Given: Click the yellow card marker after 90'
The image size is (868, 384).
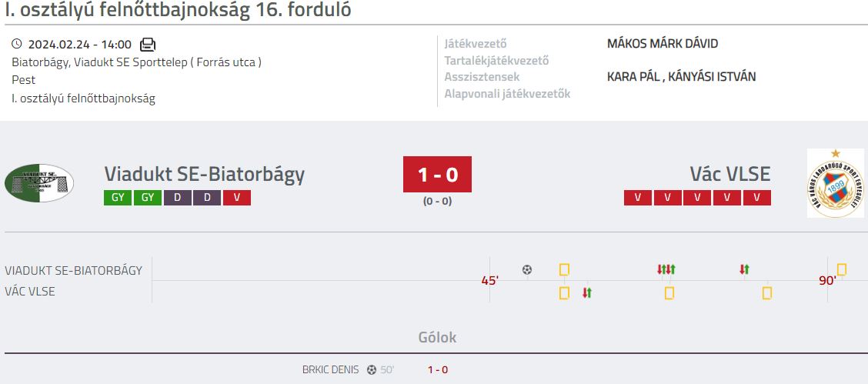Looking at the screenshot, I should (841, 269).
